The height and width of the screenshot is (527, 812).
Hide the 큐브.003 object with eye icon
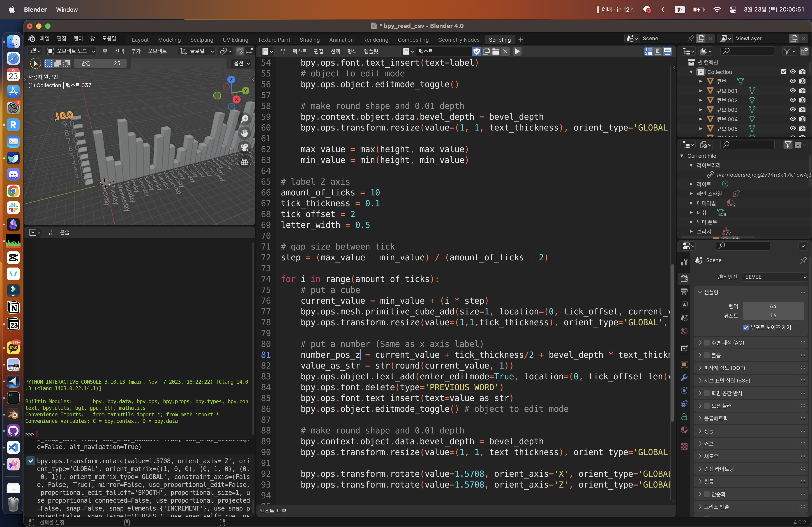[793, 109]
